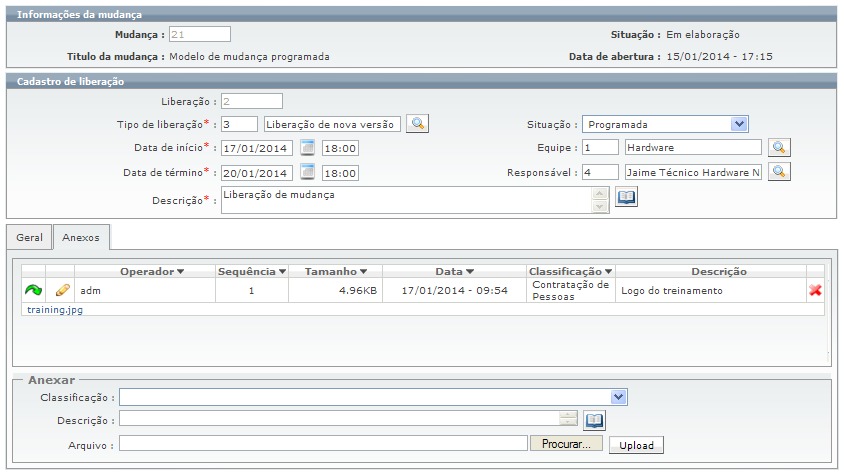Image resolution: width=844 pixels, height=475 pixels.
Task: Sort attachments by the Tamanho column
Action: point(332,271)
